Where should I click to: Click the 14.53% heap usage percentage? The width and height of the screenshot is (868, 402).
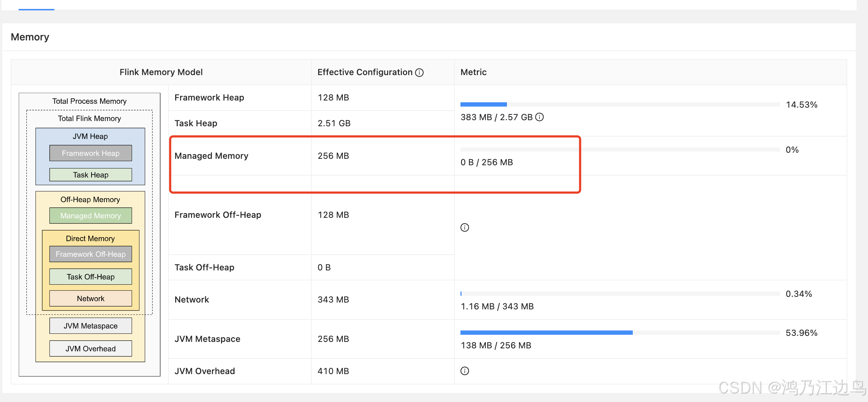tap(802, 105)
